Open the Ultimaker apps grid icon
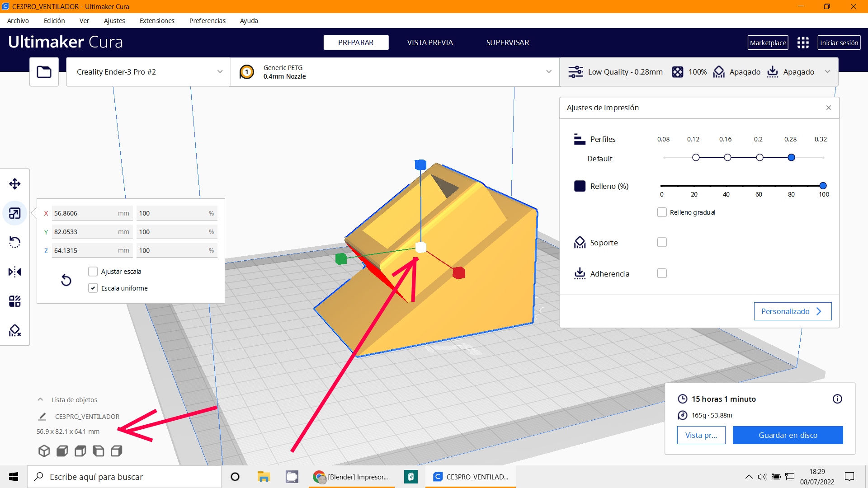868x488 pixels. coord(803,42)
